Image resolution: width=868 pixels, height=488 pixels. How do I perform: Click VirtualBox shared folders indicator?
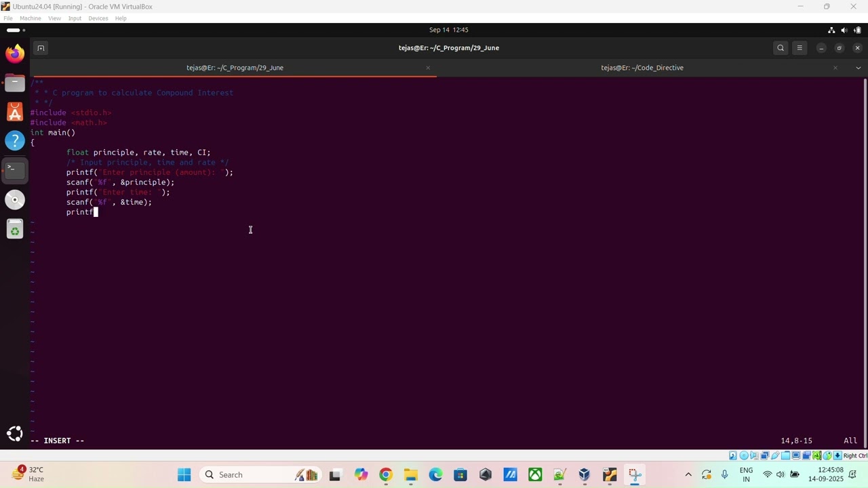[786, 455]
